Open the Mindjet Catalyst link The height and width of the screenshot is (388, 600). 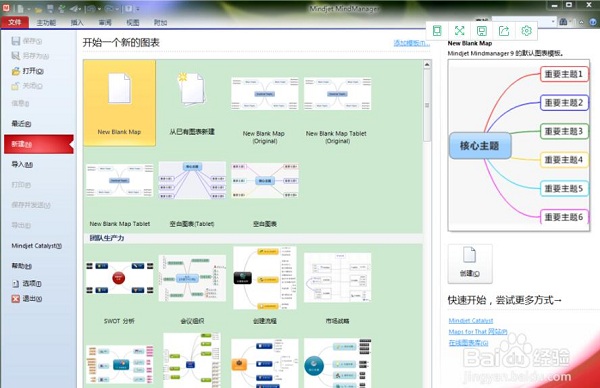(471, 320)
